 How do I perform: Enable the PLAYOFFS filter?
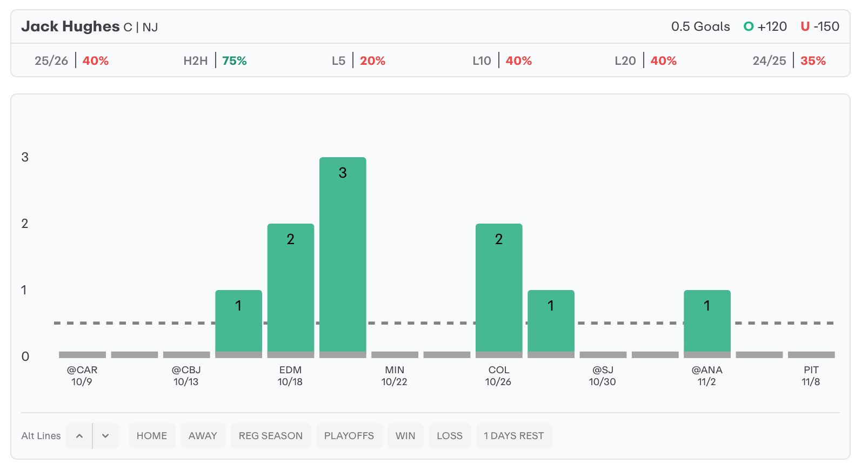click(349, 436)
